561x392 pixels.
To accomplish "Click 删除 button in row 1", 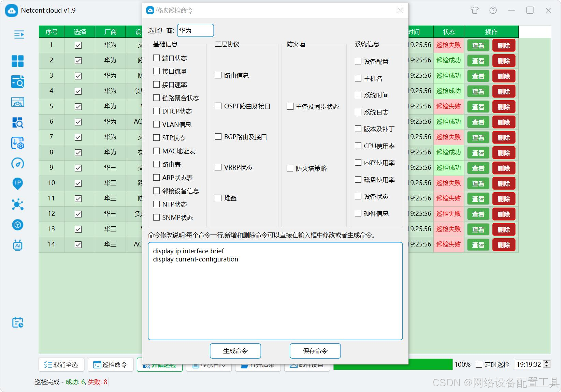I will [x=504, y=45].
